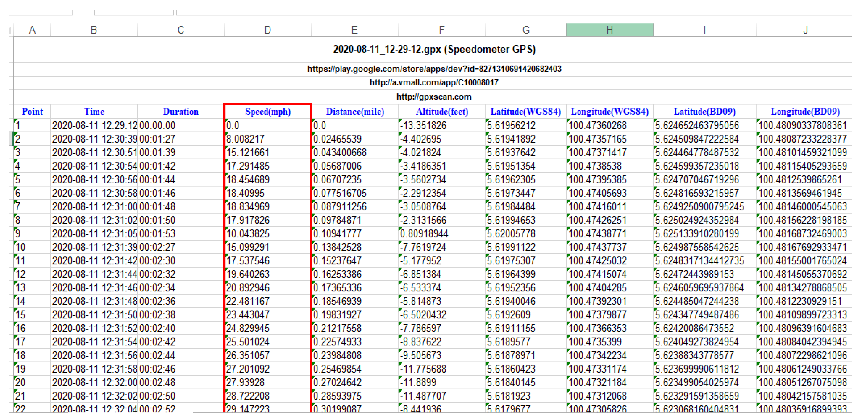The height and width of the screenshot is (420, 868).
Task: Click column A header
Action: (x=32, y=30)
